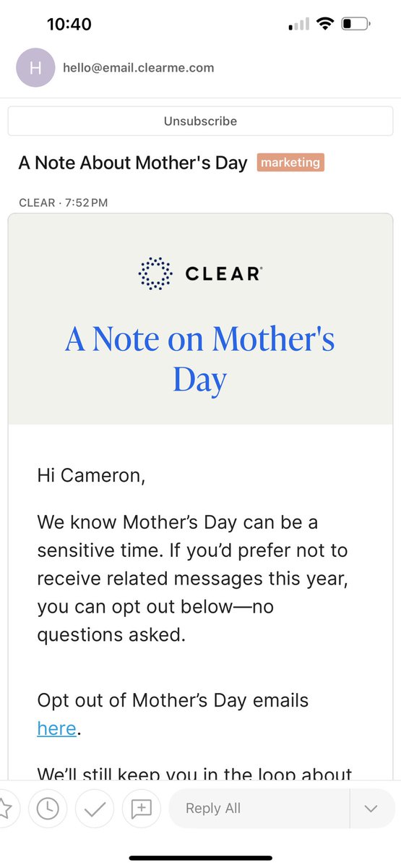Tap the CLEAR logo in email header
401x868 pixels.
[x=200, y=273]
